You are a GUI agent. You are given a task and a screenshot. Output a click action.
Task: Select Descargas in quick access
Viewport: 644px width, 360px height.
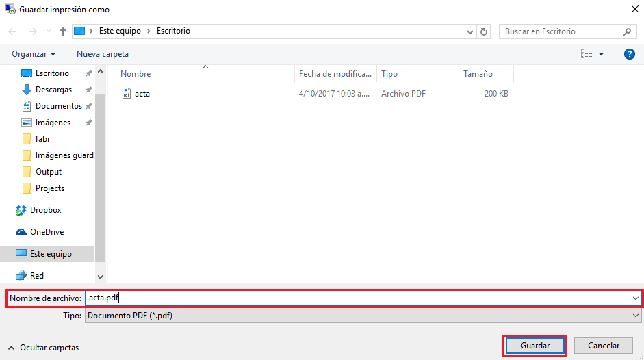tap(53, 90)
